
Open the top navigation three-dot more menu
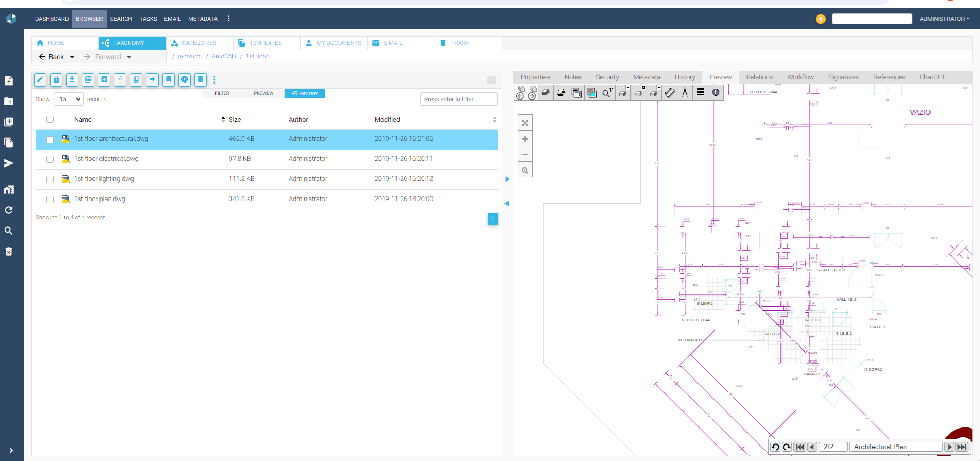228,19
